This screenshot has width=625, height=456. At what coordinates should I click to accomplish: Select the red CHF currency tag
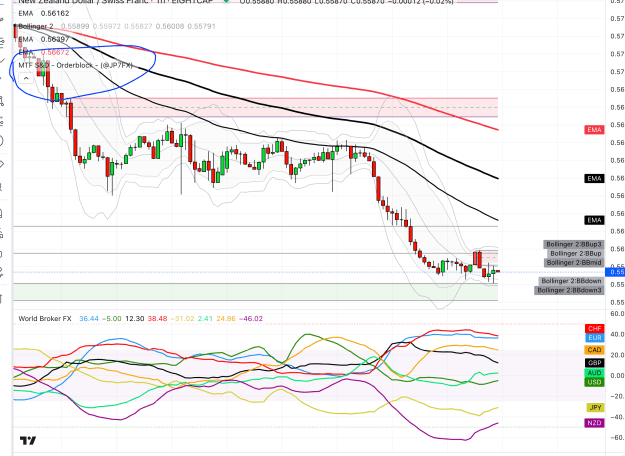[x=594, y=328]
